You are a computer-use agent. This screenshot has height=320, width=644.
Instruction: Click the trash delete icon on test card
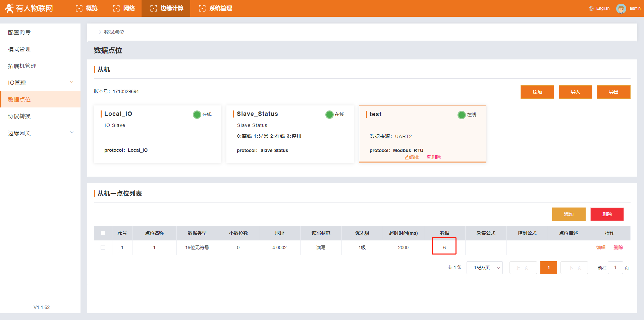tap(429, 157)
